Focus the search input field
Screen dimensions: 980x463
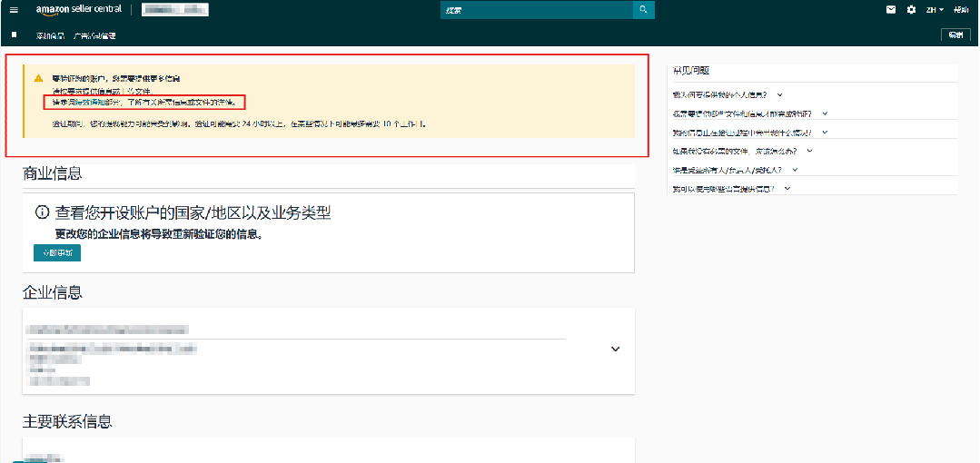[536, 10]
